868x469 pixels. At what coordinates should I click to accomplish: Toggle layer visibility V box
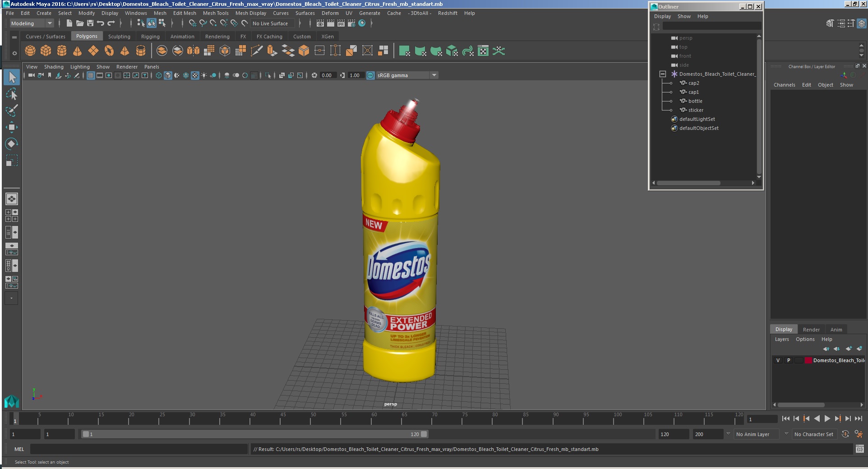778,360
